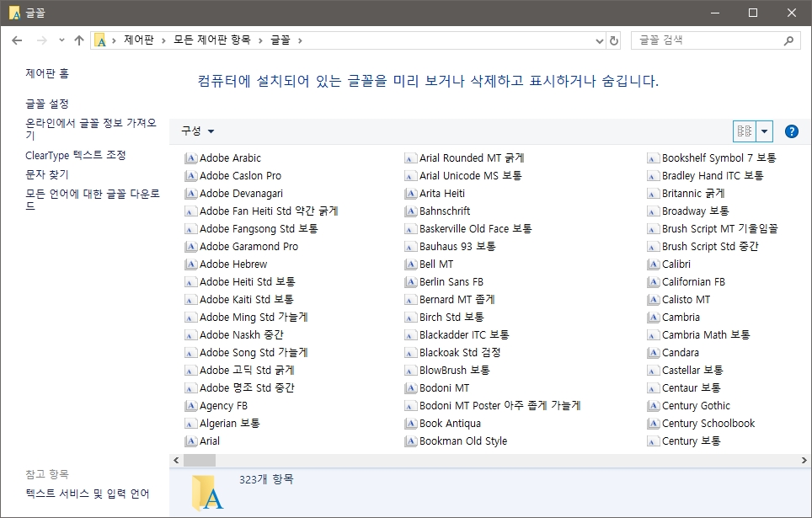The width and height of the screenshot is (812, 518).
Task: Select the Cambria font icon
Action: tap(654, 318)
